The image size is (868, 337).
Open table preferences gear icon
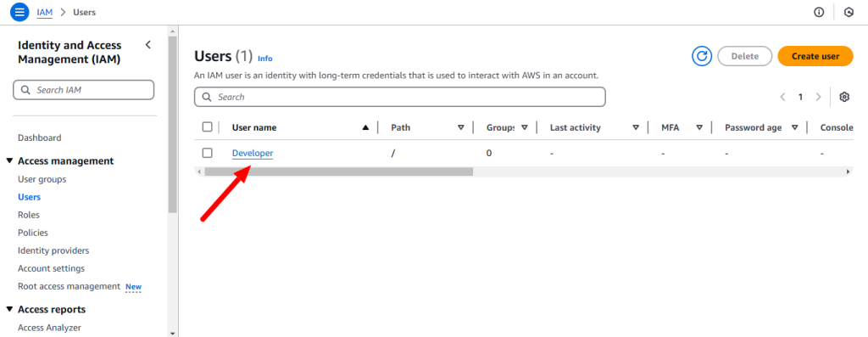point(843,97)
